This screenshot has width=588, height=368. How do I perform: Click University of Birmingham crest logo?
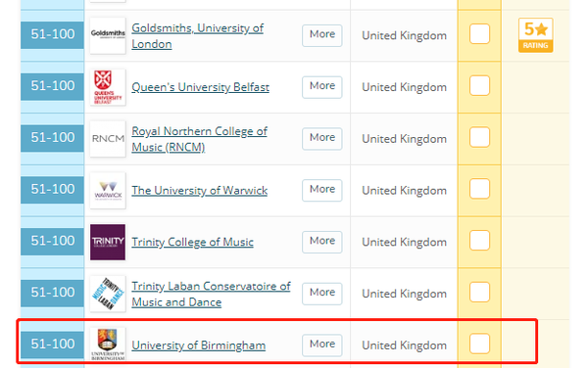coord(108,345)
